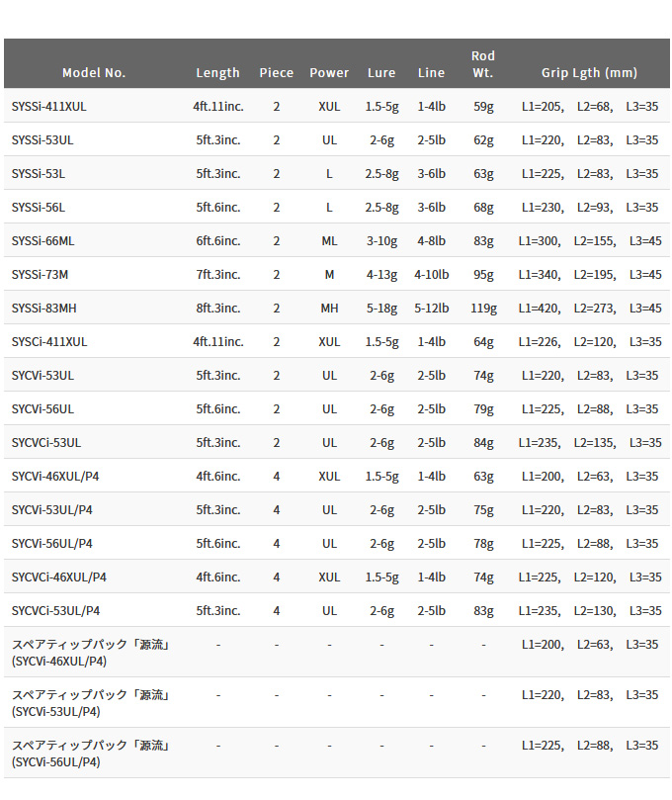Click the MH power value

329,309
